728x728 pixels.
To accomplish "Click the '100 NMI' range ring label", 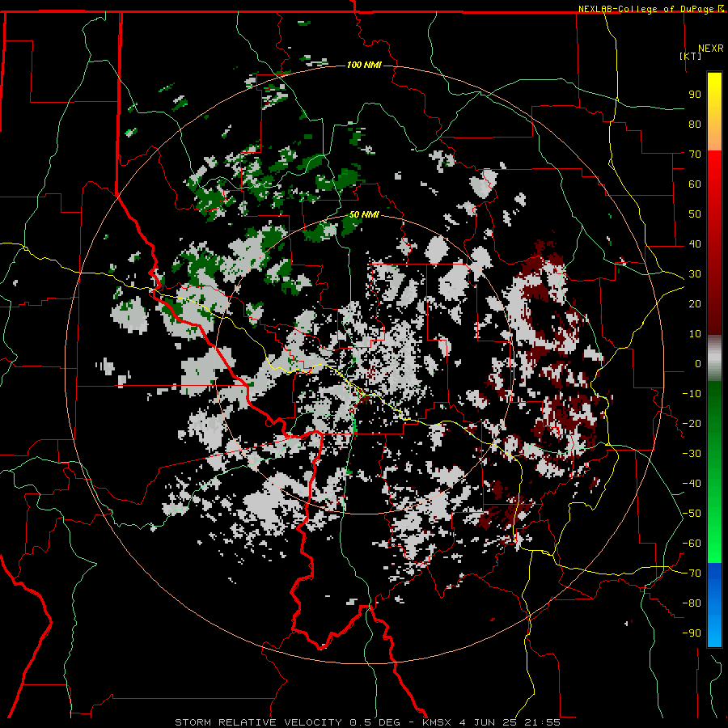I will point(364,65).
